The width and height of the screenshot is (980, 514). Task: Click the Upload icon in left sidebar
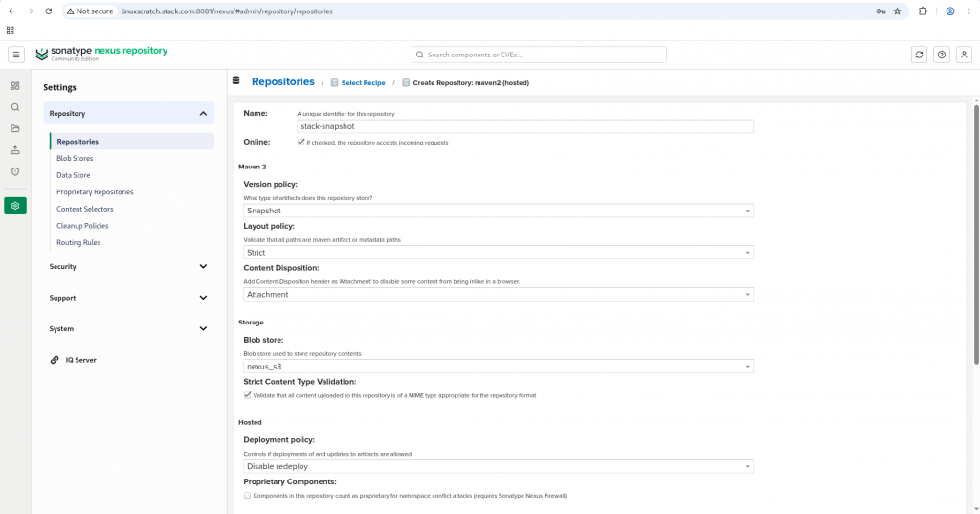(15, 150)
